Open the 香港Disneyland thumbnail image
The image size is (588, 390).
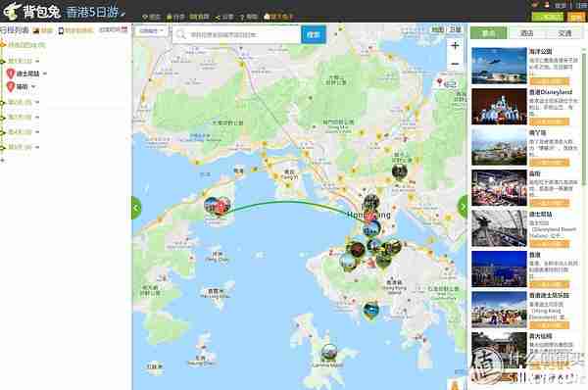[499, 107]
